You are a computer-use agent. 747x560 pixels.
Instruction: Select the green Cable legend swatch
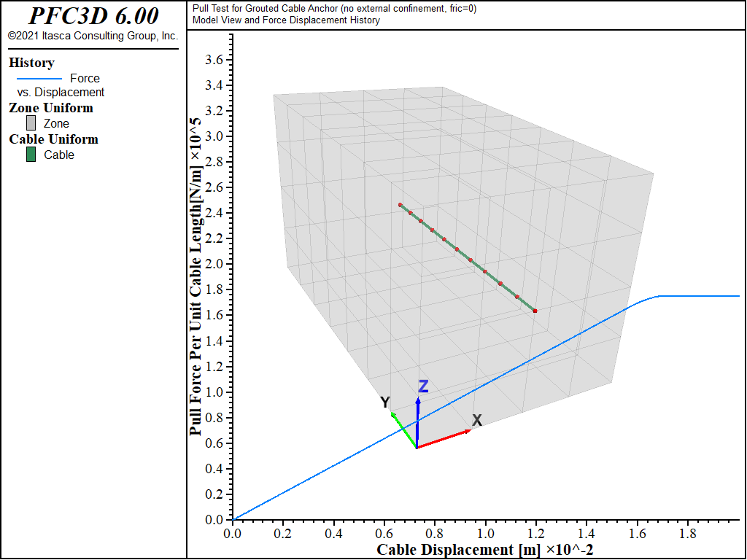point(31,155)
